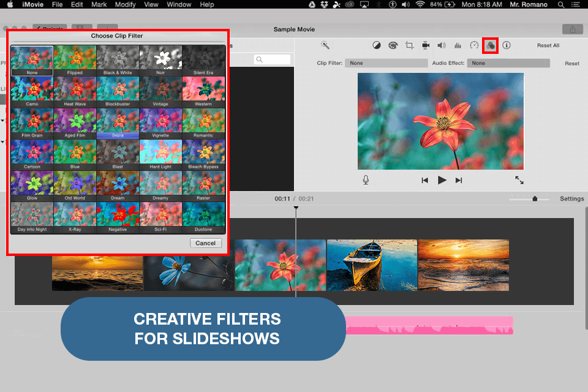Cancel the Choose Clip Filter dialog
Image resolution: width=588 pixels, height=392 pixels.
206,243
